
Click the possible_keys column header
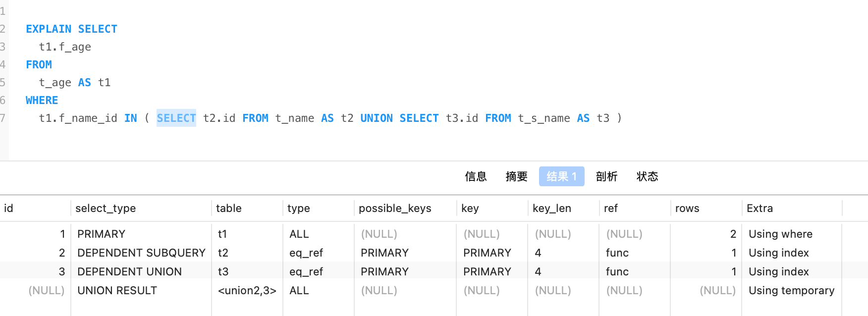click(x=395, y=209)
